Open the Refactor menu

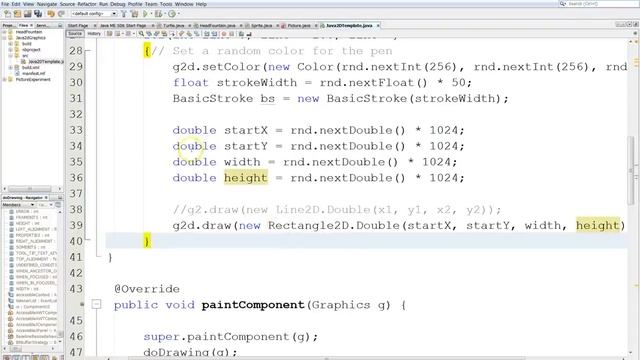coord(87,4)
